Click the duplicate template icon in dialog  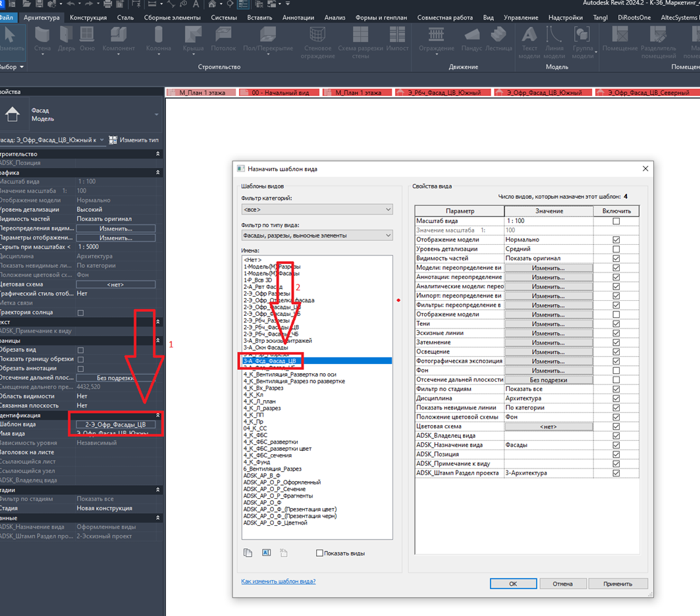click(x=248, y=553)
